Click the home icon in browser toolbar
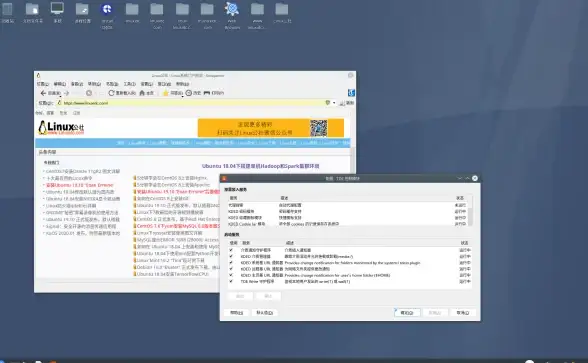 point(142,93)
